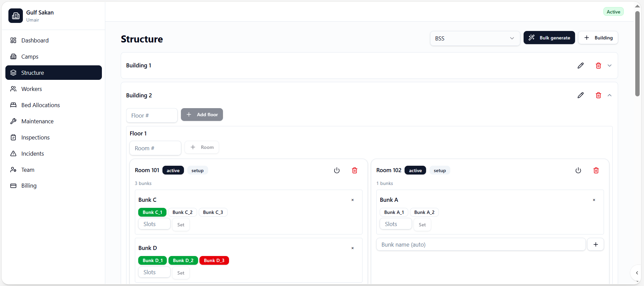Click the Umair user name text
The image size is (644, 286).
(33, 20)
